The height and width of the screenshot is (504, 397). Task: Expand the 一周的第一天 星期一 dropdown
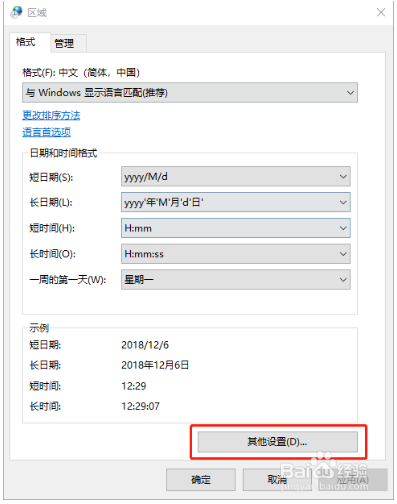[x=236, y=280]
